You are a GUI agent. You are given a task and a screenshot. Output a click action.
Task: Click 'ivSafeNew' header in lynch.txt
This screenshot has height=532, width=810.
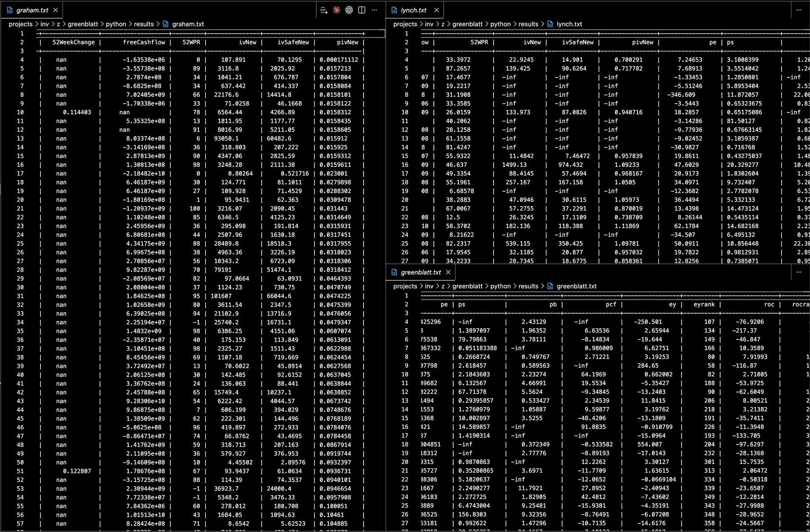(x=578, y=42)
